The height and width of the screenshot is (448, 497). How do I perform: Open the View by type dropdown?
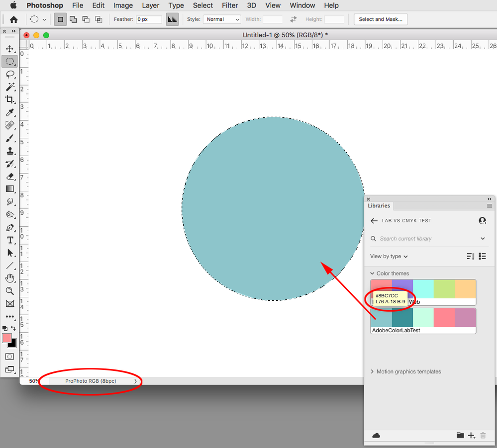click(x=388, y=256)
